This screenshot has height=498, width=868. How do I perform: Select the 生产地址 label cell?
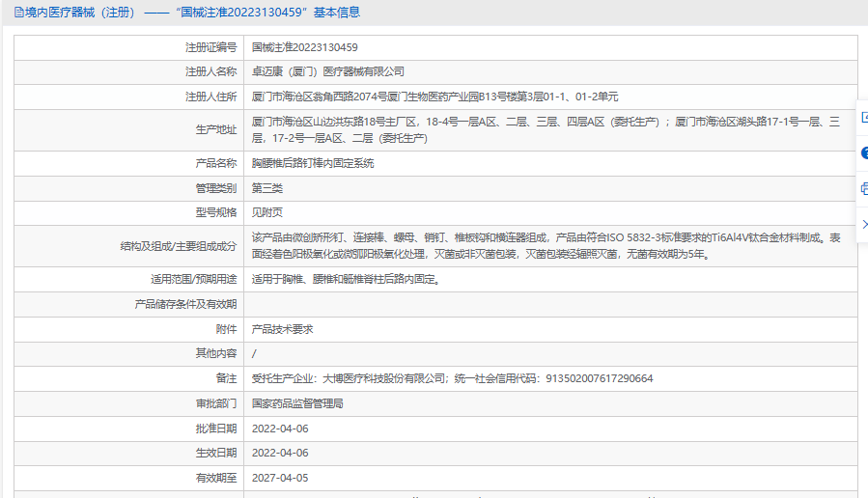tap(129, 130)
